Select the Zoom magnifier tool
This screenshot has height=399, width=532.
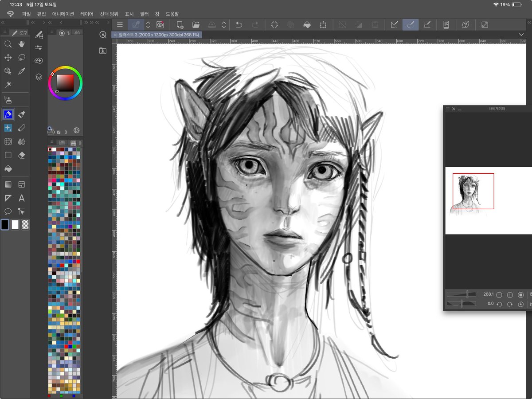click(x=8, y=44)
